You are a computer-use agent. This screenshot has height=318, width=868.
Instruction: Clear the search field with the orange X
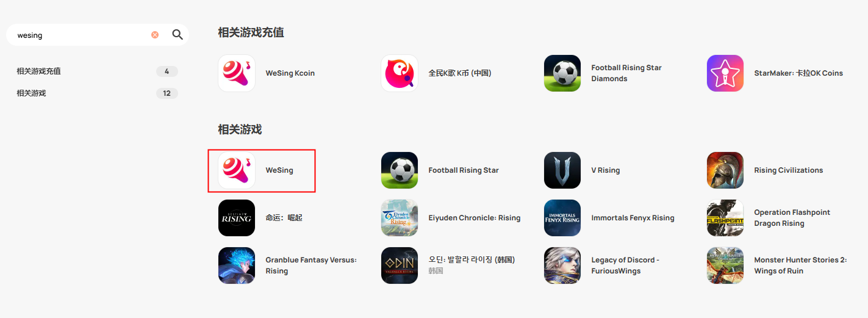[155, 35]
